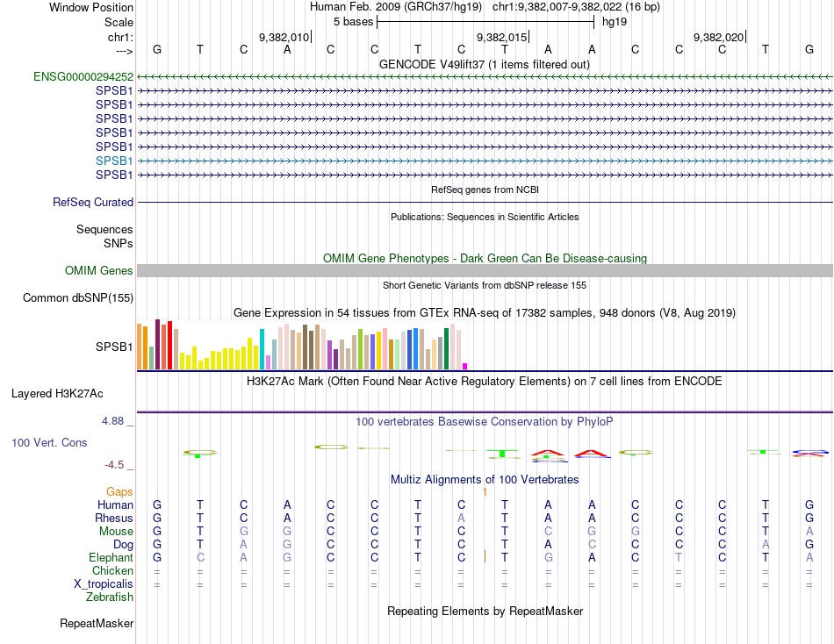Screen dimensions: 834x644
Task: Click the ENSG00000294252 gene label
Action: point(83,76)
